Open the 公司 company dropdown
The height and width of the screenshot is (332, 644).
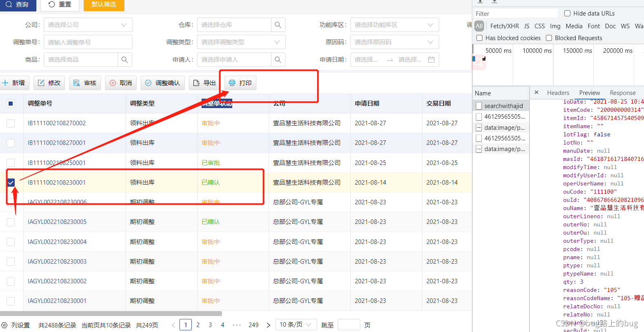[x=88, y=25]
